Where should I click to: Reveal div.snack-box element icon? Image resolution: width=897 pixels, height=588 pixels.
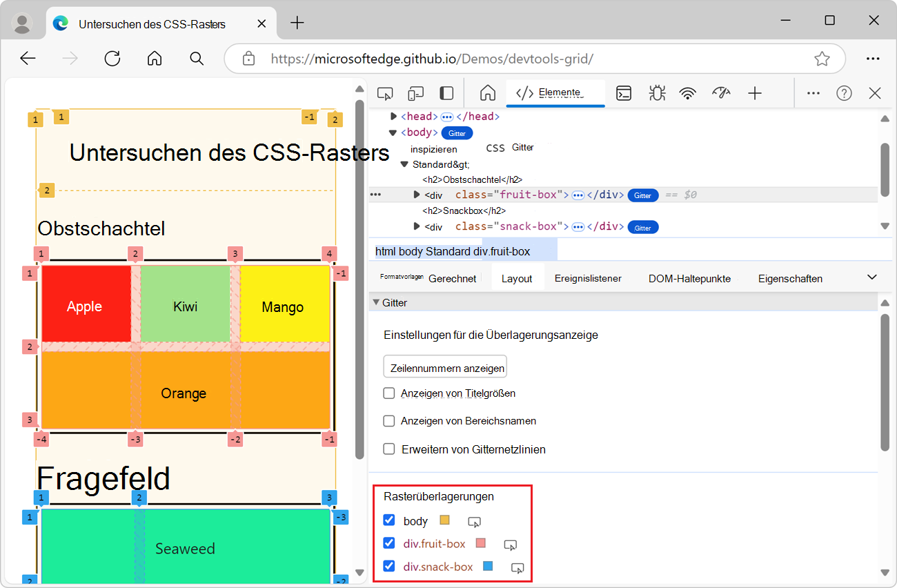coord(517,568)
